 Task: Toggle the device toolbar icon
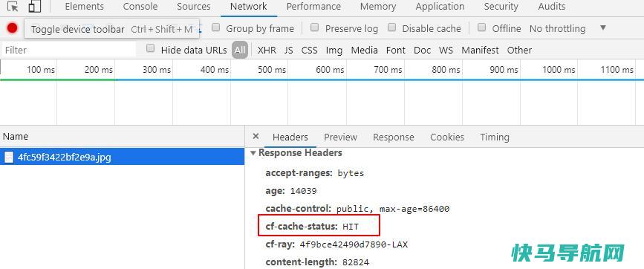[x=35, y=7]
